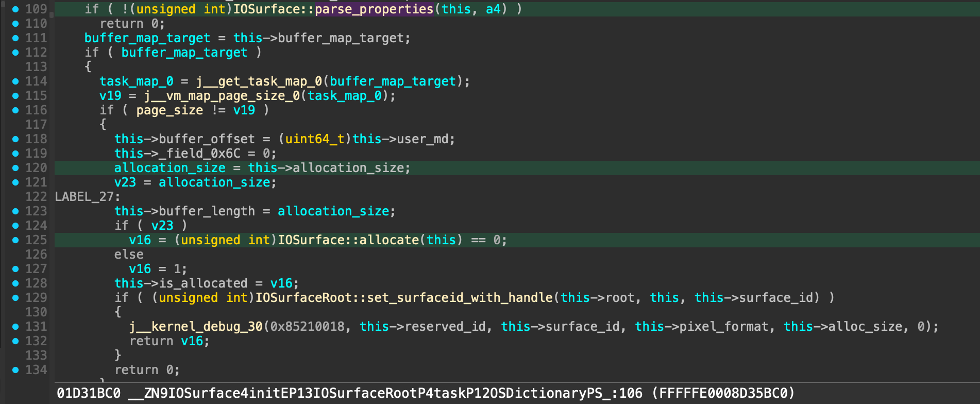
Task: Click buffer_map_target in the if on line 112
Action: [184, 53]
